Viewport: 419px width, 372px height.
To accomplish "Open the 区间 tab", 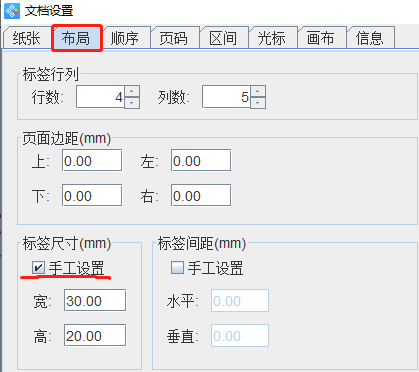I will (223, 38).
